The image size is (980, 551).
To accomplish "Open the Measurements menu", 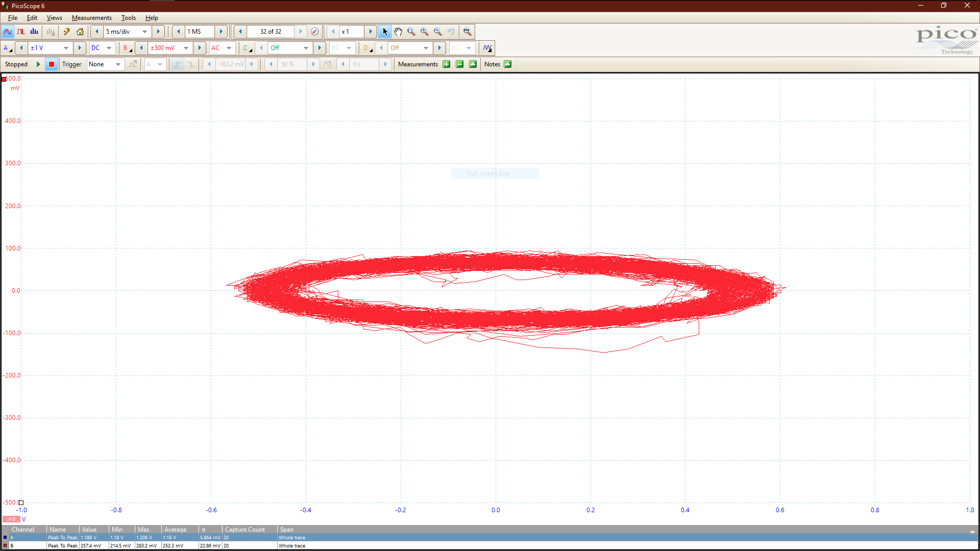I will pos(91,18).
